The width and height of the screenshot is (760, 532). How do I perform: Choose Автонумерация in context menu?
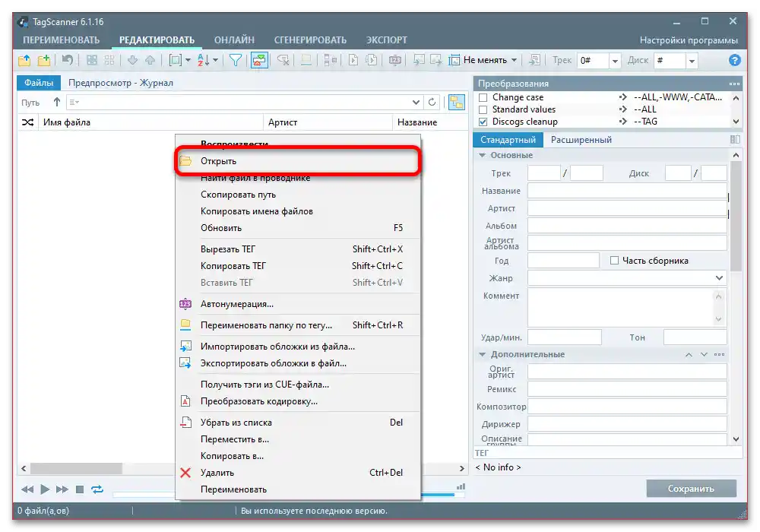click(x=298, y=304)
